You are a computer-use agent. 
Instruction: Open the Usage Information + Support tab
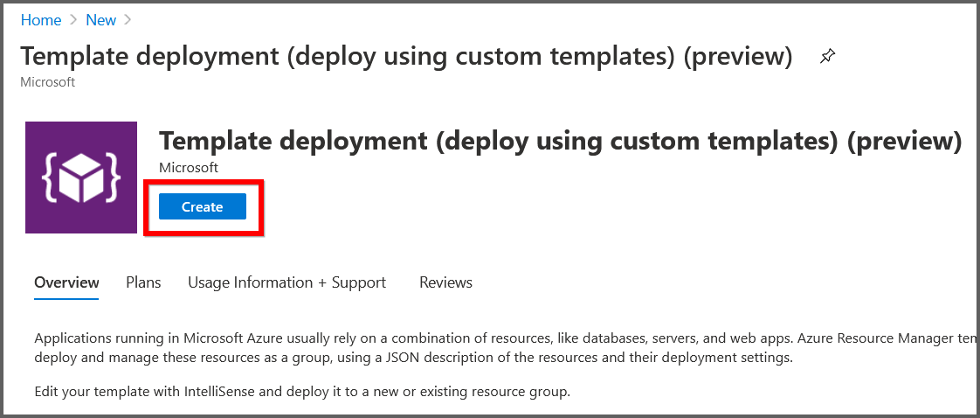click(286, 282)
